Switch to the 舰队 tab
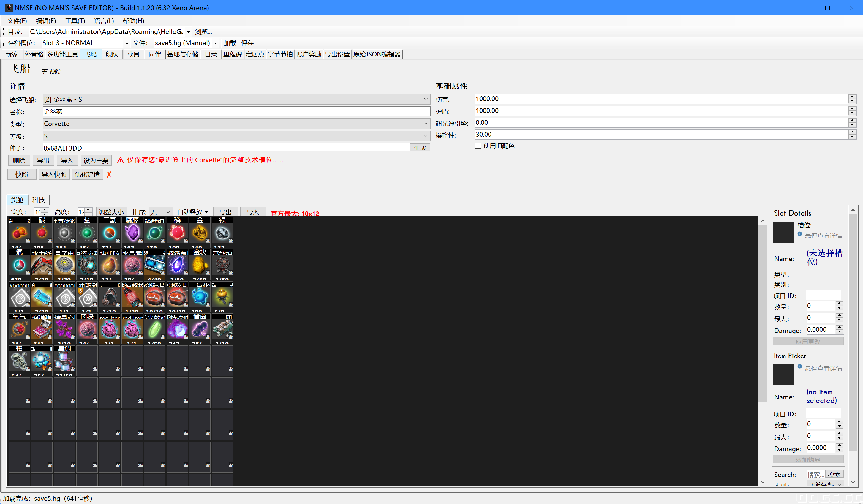Screen dimensions: 863x504 112,54
